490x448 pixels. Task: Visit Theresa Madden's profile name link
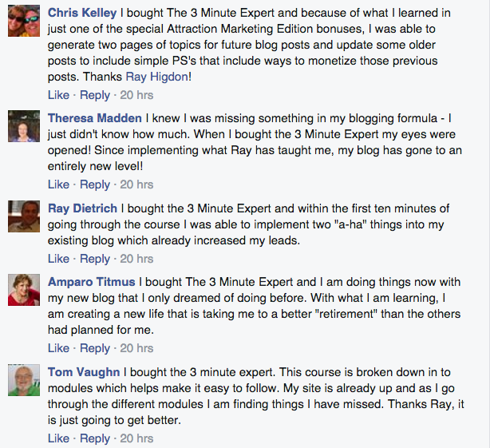[95, 118]
